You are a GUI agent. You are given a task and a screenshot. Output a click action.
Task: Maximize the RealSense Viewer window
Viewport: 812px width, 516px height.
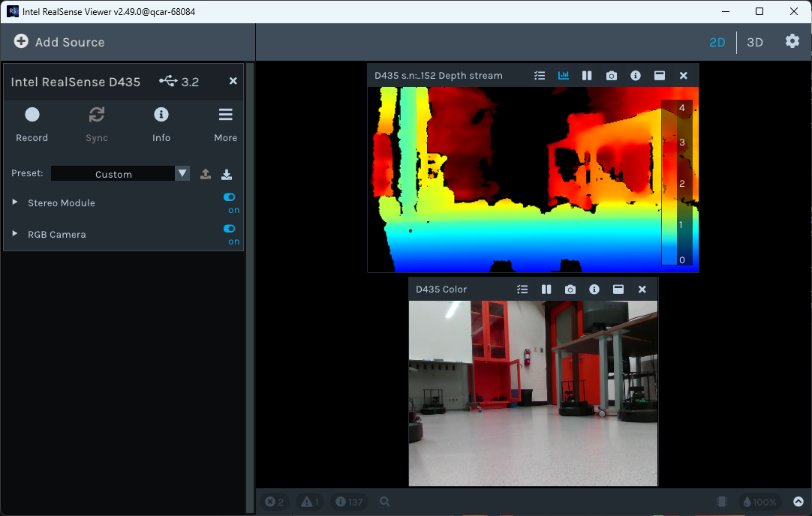pyautogui.click(x=759, y=11)
